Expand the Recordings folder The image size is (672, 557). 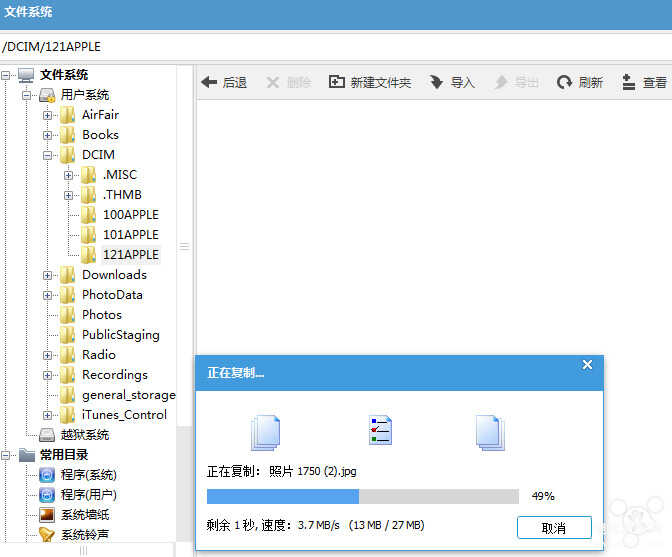click(x=47, y=375)
